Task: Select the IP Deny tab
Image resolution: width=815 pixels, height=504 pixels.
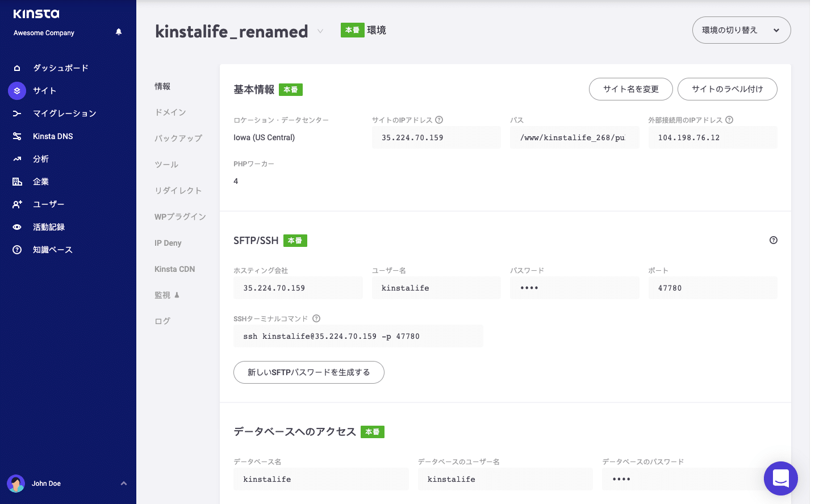Action: (168, 243)
